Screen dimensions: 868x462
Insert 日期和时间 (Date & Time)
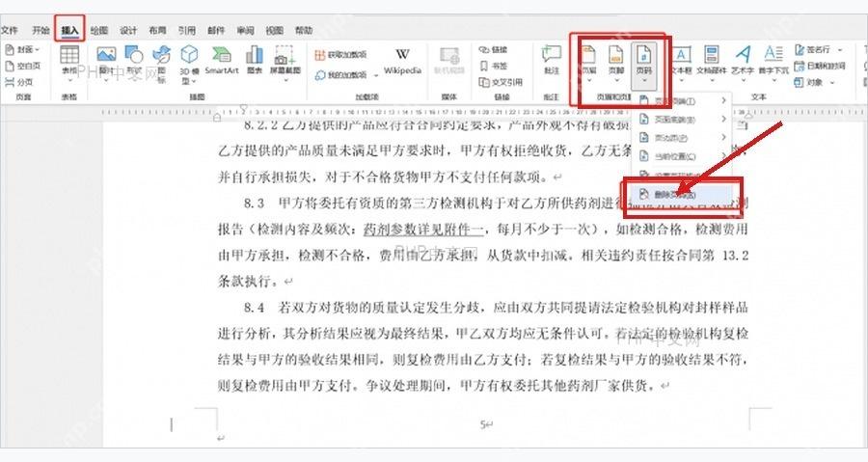point(821,66)
